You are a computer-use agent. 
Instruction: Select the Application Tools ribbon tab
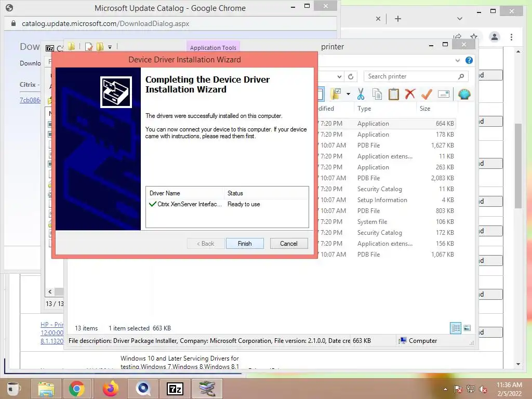click(213, 48)
